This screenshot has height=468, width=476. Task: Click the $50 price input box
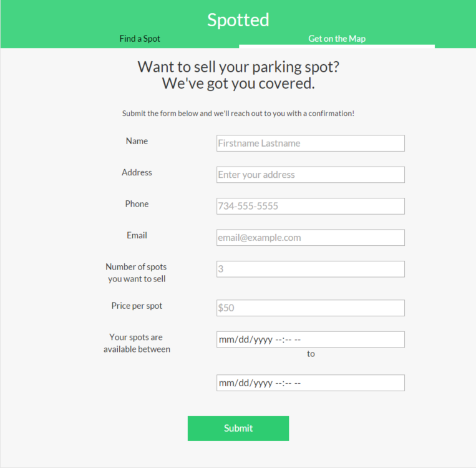pos(310,308)
